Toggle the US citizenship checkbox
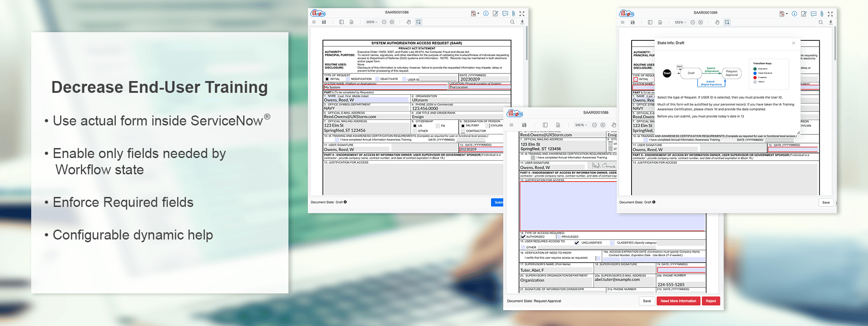 click(x=415, y=126)
